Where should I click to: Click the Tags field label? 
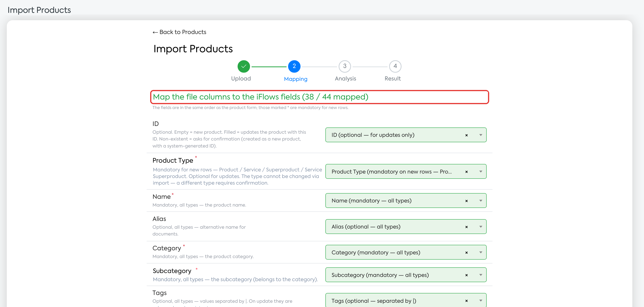(159, 293)
